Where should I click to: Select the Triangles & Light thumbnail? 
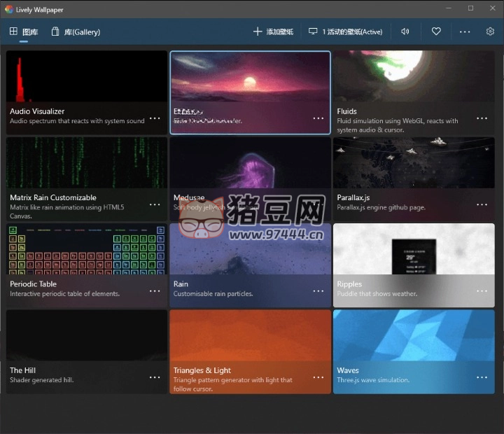coord(251,335)
